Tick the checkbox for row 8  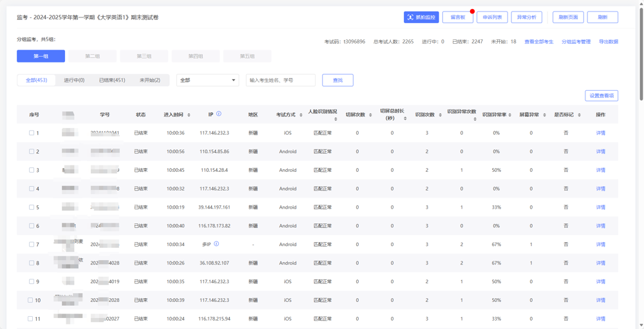click(x=32, y=263)
